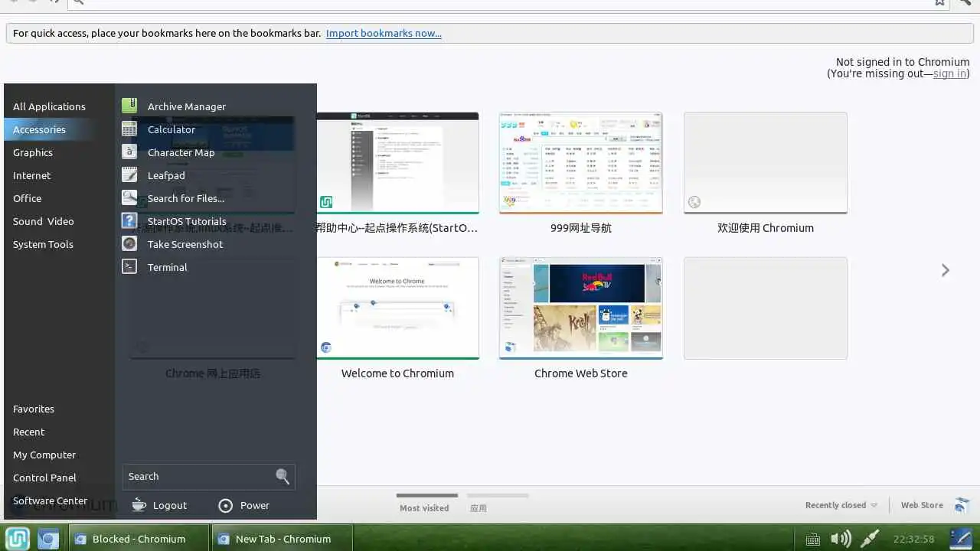Click the Power button
This screenshot has width=980, height=551.
pyautogui.click(x=244, y=505)
